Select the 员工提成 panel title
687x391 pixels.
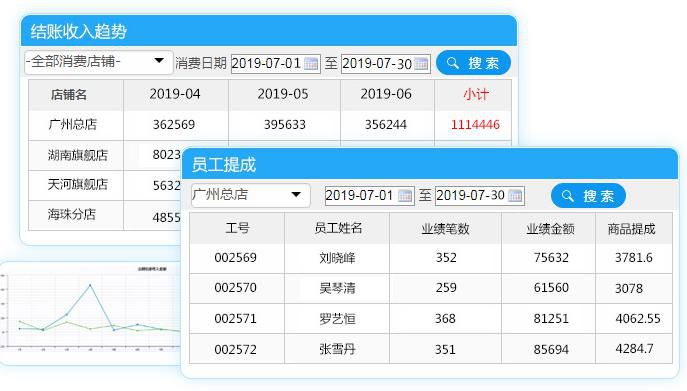pyautogui.click(x=224, y=165)
